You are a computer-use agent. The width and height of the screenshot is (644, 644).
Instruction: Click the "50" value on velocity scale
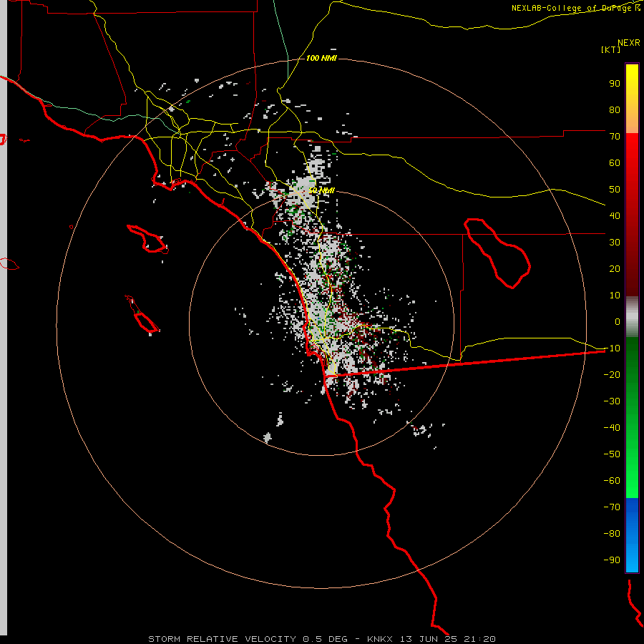615,190
